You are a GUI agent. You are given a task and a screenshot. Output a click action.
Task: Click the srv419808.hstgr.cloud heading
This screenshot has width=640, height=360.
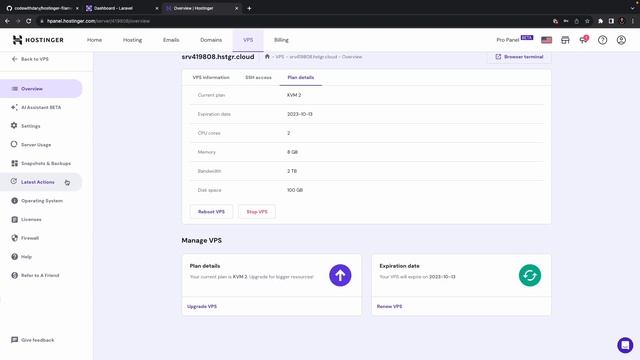point(218,57)
